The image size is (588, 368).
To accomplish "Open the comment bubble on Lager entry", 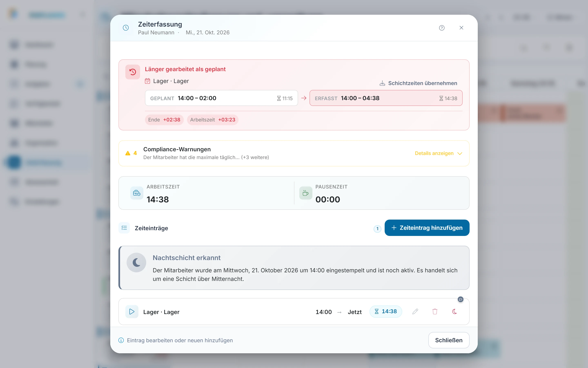I will tap(460, 299).
